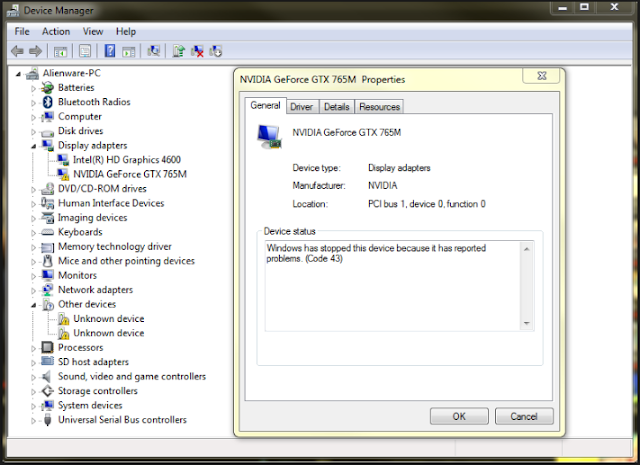Click Cancel in the Properties dialog
640x465 pixels.
pos(524,416)
